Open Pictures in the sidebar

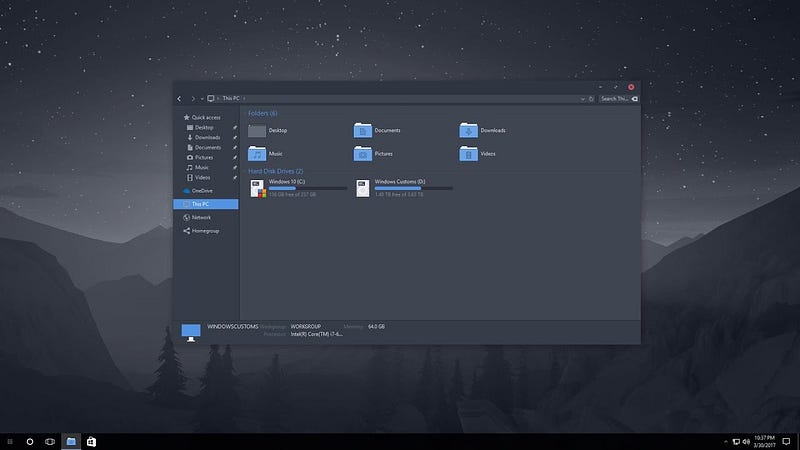199,157
